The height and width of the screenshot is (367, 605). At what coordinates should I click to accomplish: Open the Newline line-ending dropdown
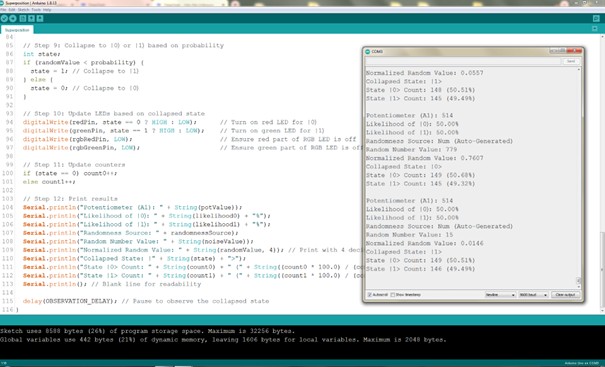[x=500, y=295]
